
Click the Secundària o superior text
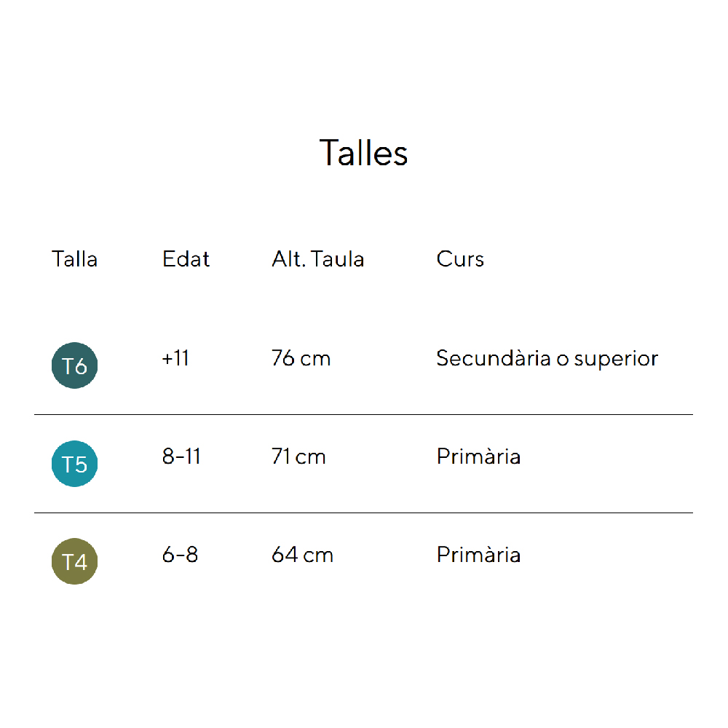547,358
